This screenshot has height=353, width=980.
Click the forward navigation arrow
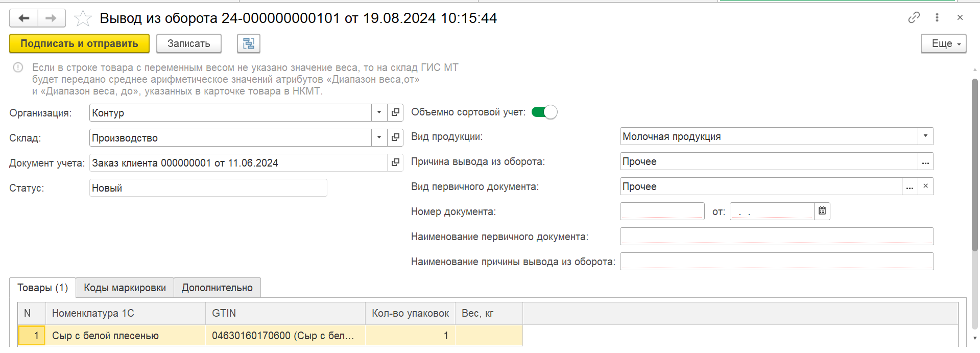coord(51,18)
